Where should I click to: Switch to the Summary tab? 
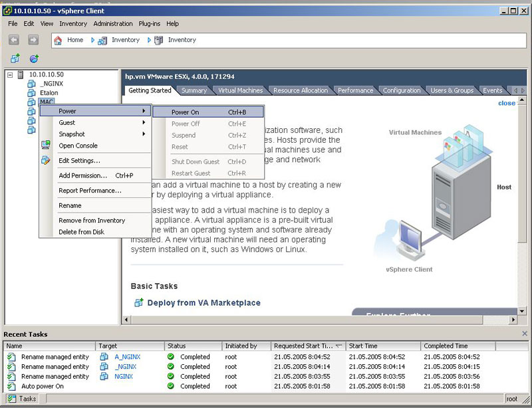click(194, 90)
